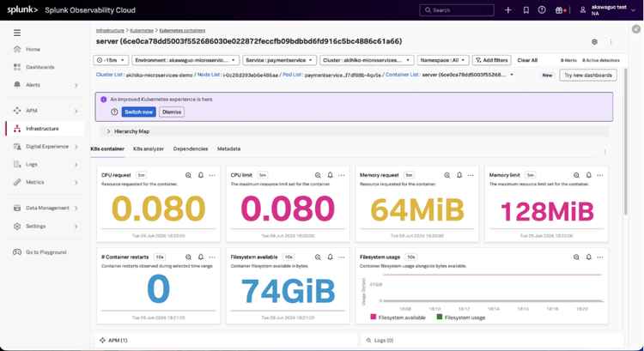This screenshot has width=644, height=351.
Task: Expand the Hierarchy Map section
Action: tap(108, 131)
